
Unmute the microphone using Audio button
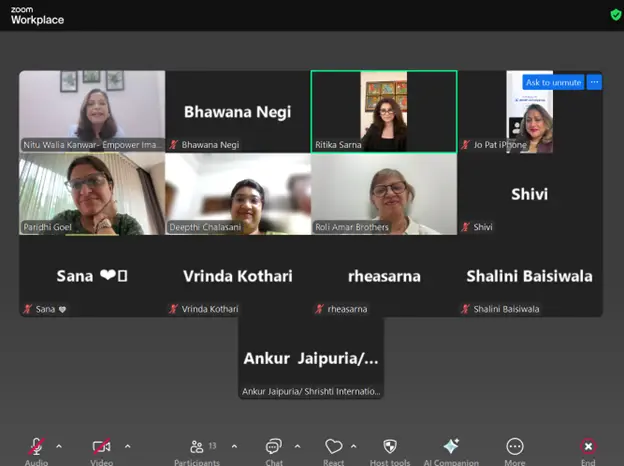[36, 447]
